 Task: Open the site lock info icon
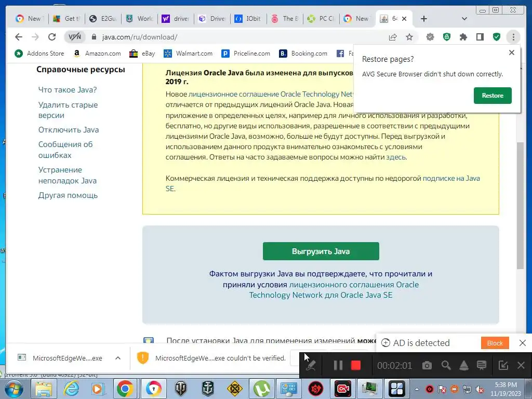pos(94,37)
